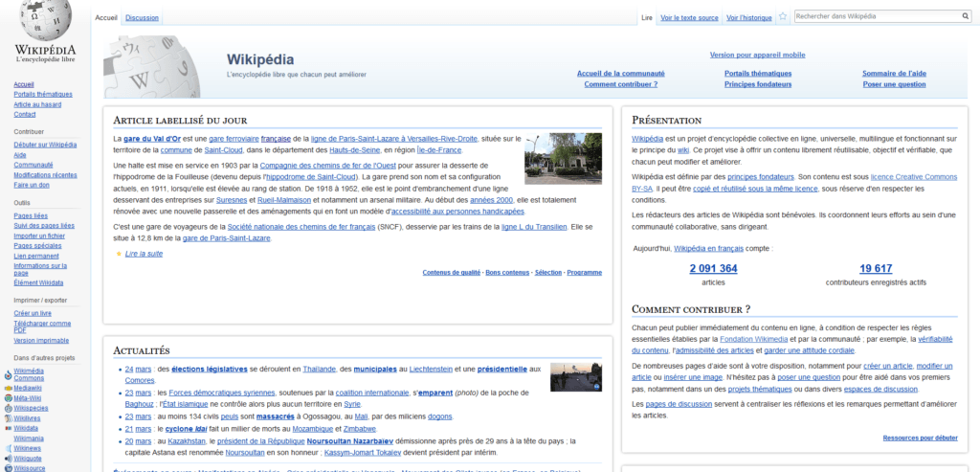The height and width of the screenshot is (472, 980).
Task: Open Voir le texte source tab
Action: pos(689,17)
